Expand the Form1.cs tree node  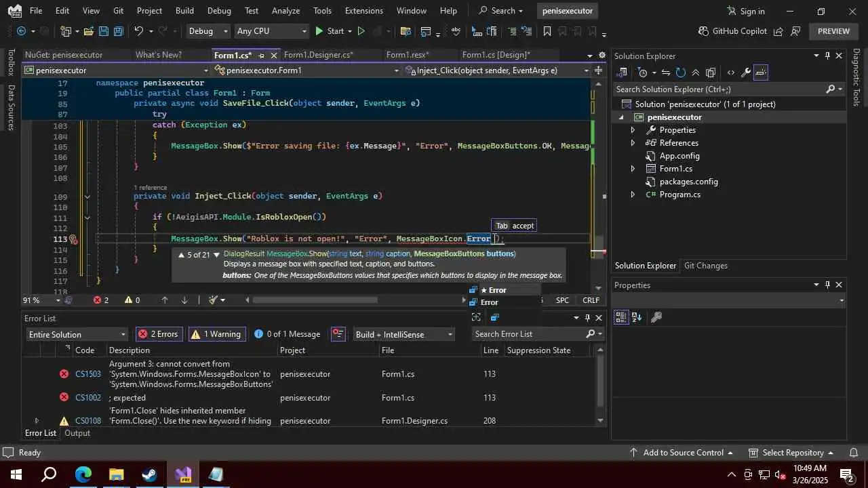click(x=633, y=169)
